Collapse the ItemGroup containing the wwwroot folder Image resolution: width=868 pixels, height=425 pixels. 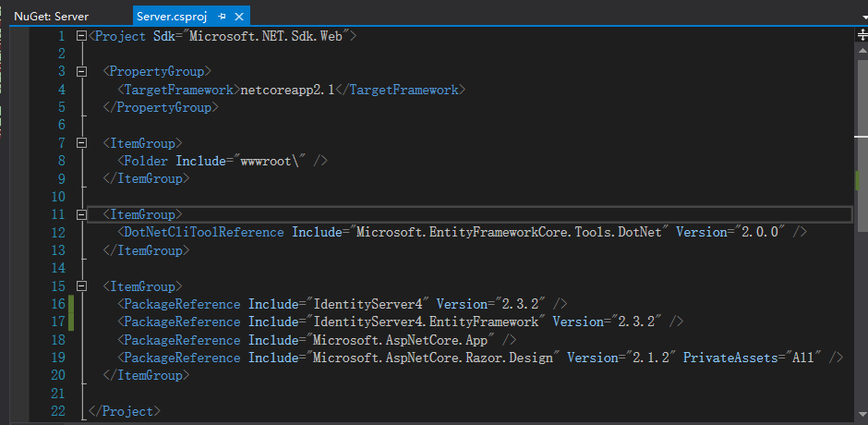point(81,143)
